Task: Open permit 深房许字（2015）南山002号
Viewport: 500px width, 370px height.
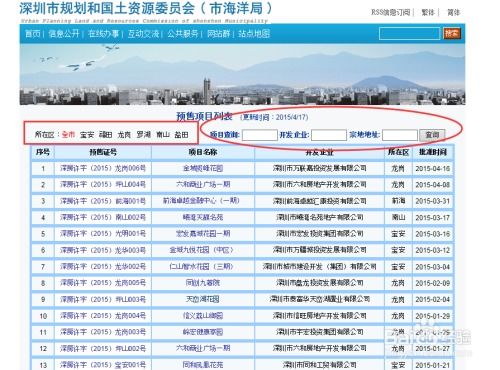Action: click(x=103, y=218)
